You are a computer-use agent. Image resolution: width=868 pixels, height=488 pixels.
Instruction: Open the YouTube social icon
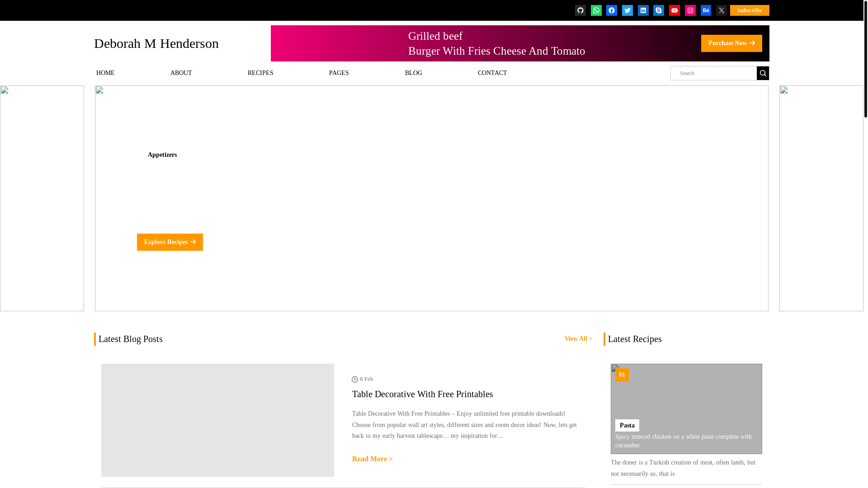click(675, 10)
